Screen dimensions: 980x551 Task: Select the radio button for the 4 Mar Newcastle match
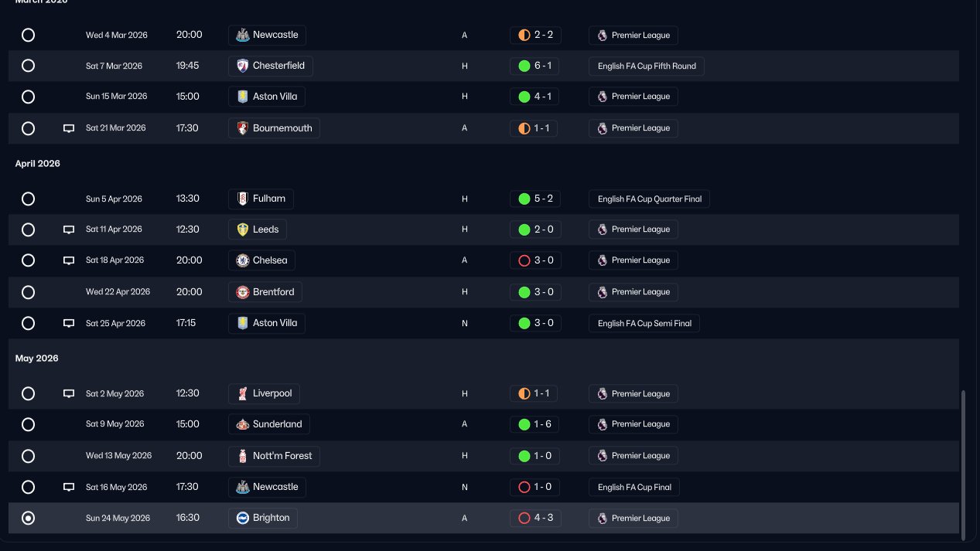coord(29,35)
